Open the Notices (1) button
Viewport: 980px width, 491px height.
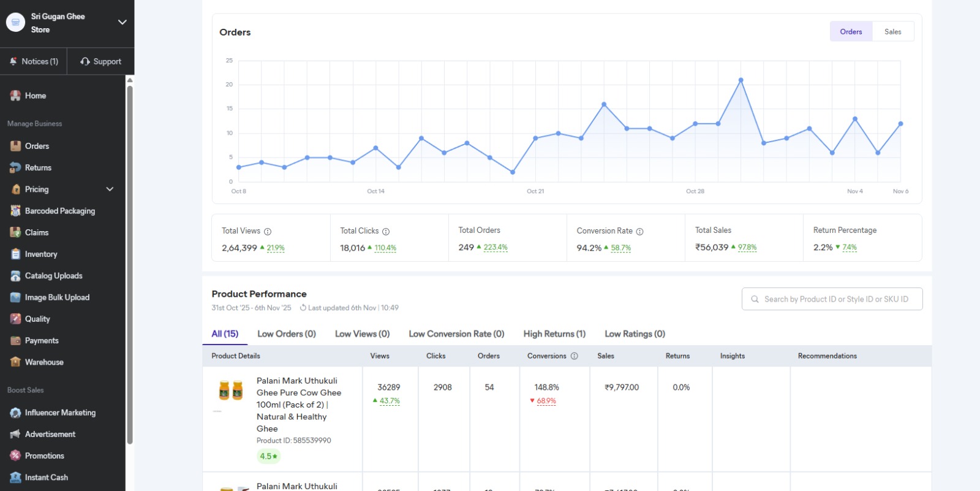tap(34, 61)
